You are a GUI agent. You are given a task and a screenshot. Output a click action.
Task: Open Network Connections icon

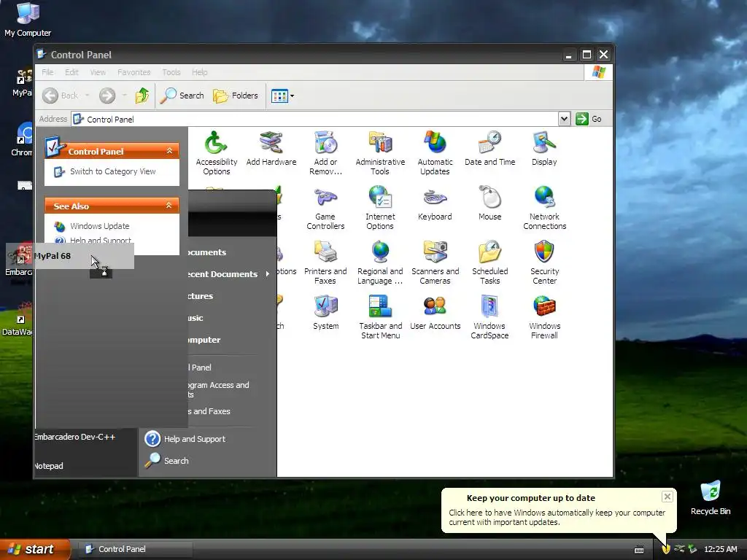click(544, 208)
